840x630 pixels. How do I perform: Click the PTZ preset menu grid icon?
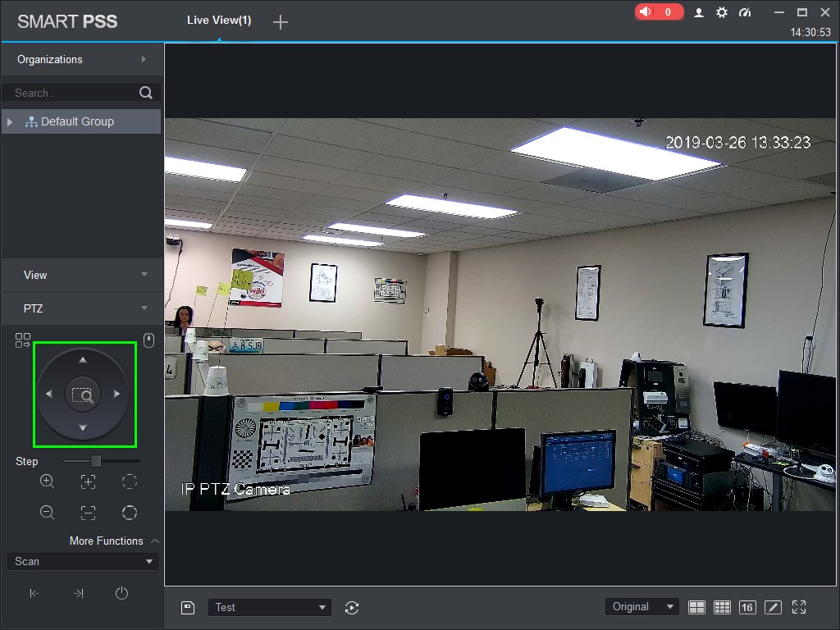click(x=23, y=340)
